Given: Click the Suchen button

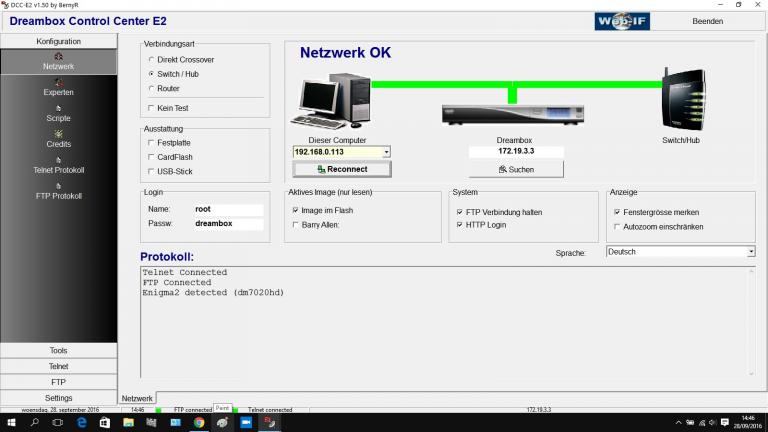Looking at the screenshot, I should 516,169.
